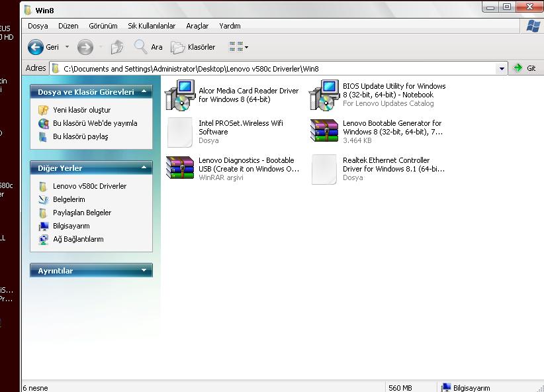Open the Dosya menu
This screenshot has height=392, width=544.
(38, 26)
